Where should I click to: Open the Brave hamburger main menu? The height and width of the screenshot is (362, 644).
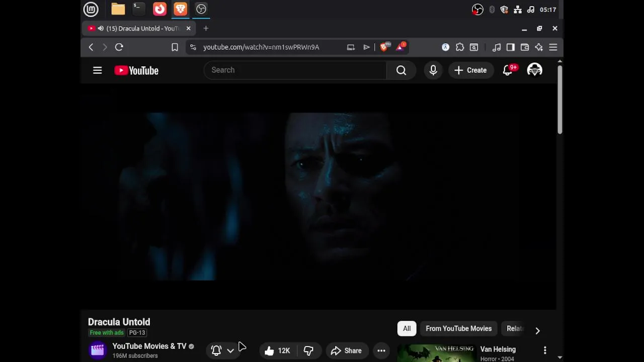(553, 47)
